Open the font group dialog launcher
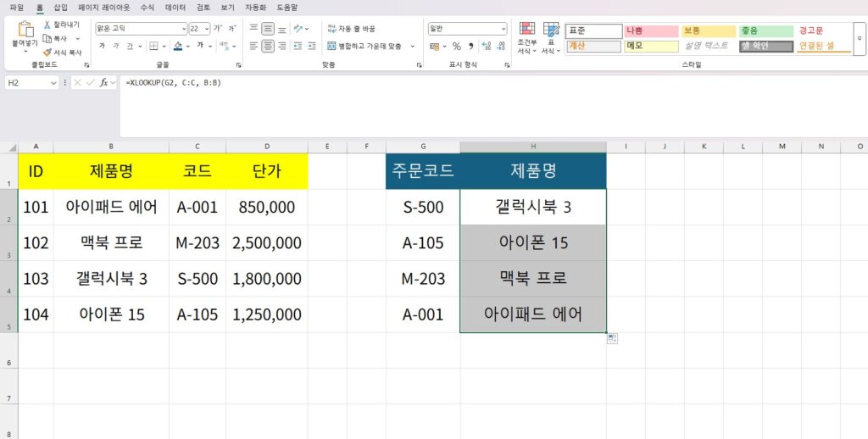The height and width of the screenshot is (439, 868). [238, 64]
